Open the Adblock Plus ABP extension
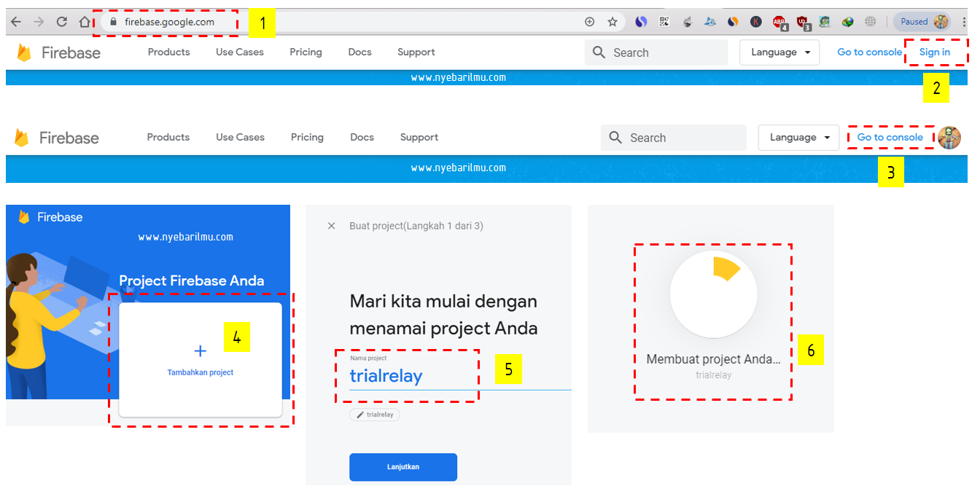Screen dimensions: 980x494 pos(779,23)
